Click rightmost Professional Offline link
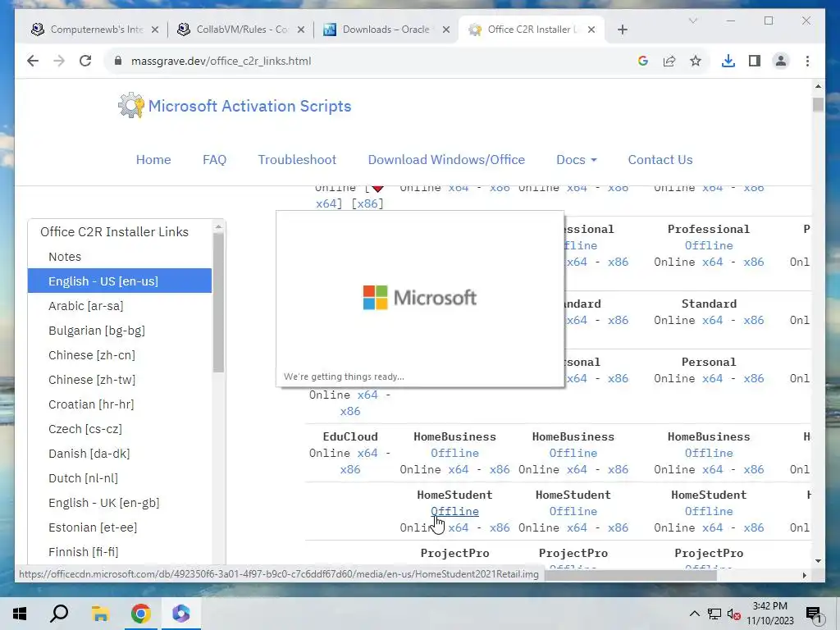 tap(709, 245)
